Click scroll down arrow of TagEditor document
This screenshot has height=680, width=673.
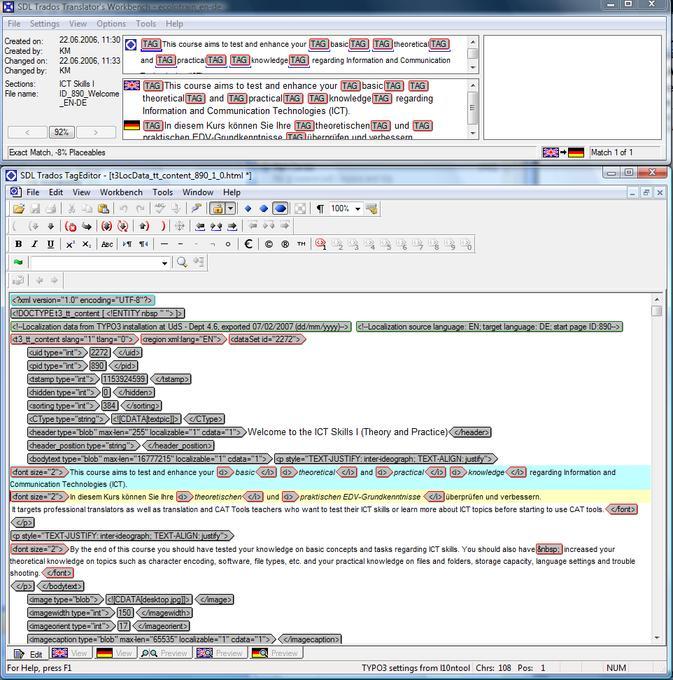click(x=657, y=638)
